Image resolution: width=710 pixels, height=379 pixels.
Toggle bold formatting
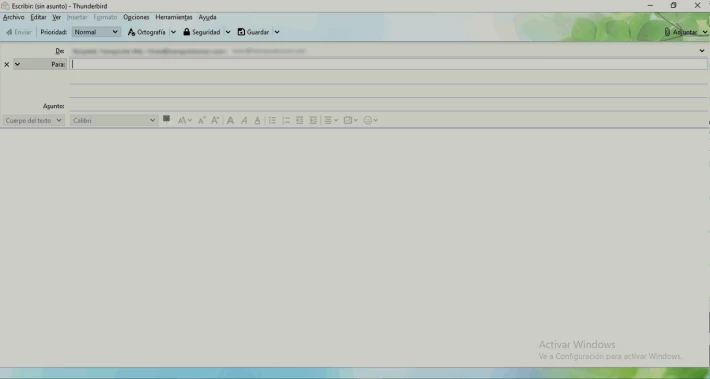[x=230, y=120]
